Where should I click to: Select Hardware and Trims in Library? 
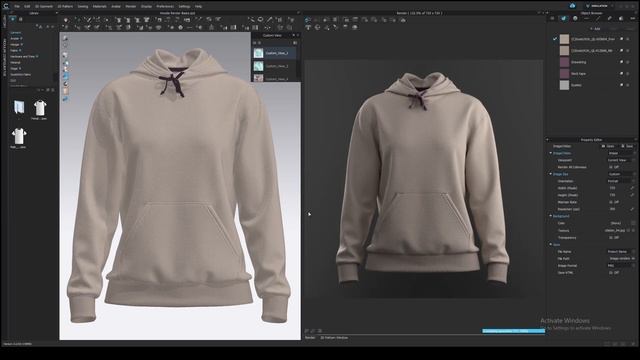(22, 56)
